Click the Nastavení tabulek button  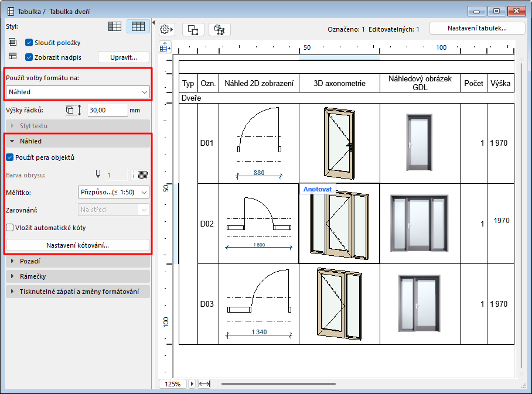point(477,28)
